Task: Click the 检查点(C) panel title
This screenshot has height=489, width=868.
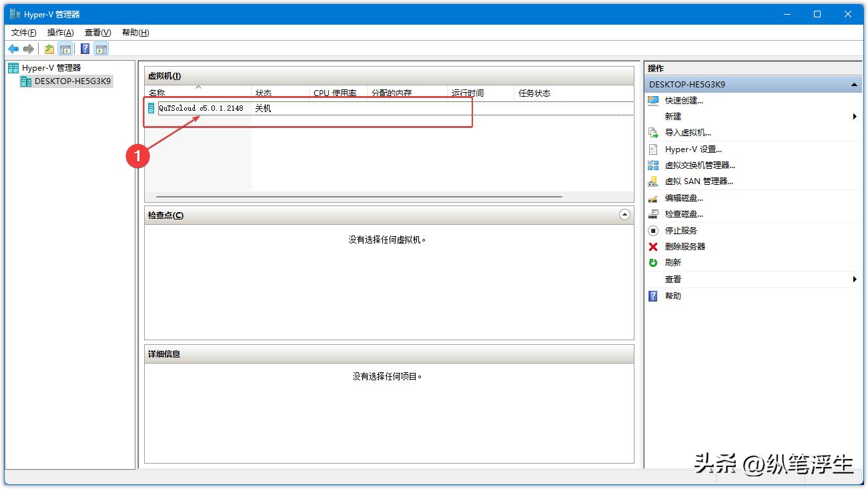Action: pos(165,215)
